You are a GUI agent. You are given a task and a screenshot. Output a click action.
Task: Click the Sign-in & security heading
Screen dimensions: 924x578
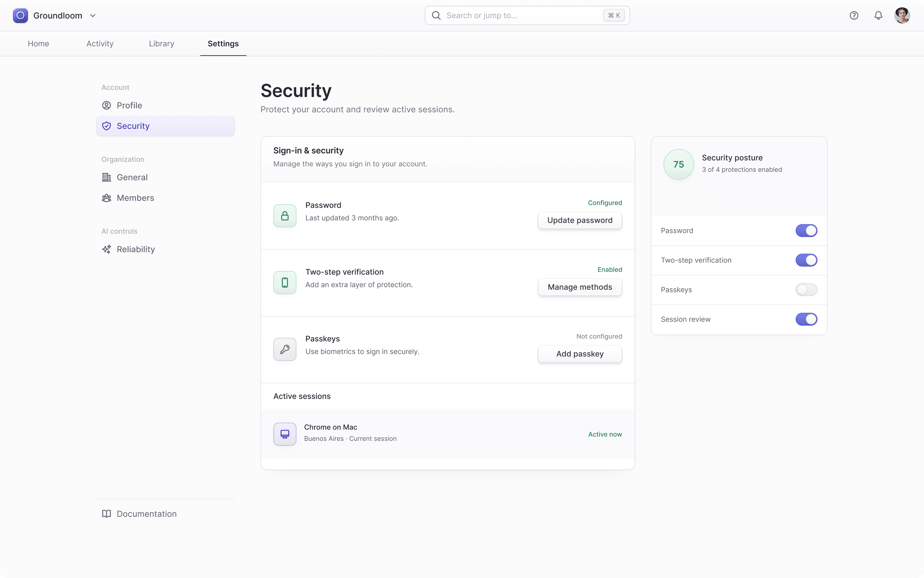[x=308, y=151]
